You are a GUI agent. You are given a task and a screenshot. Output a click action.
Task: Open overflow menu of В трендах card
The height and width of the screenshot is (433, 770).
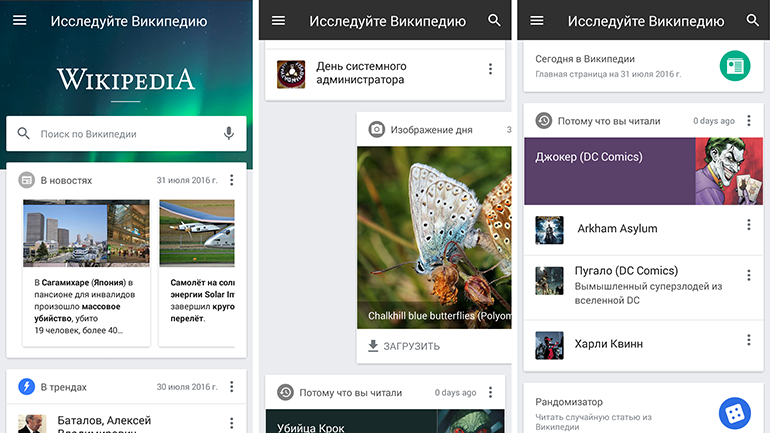[231, 387]
